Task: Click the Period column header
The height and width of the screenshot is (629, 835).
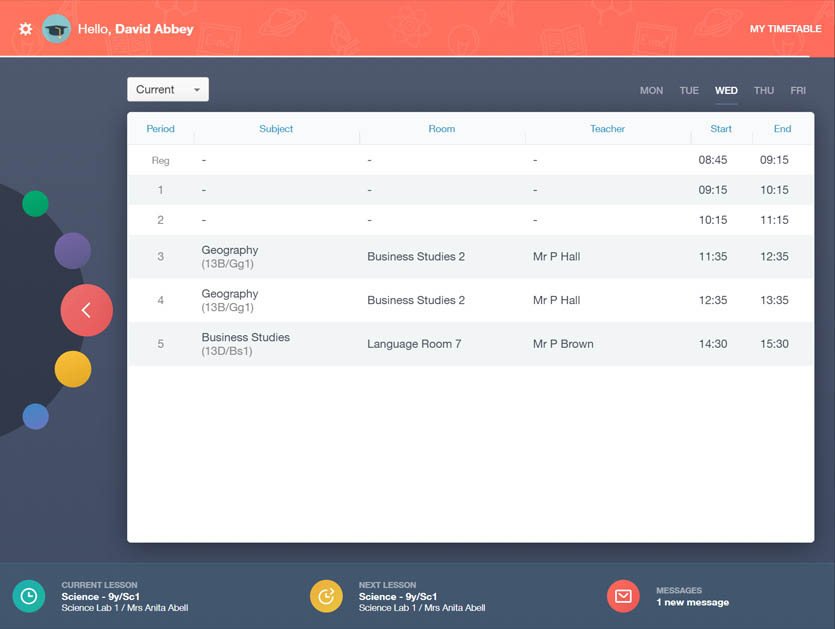Action: 160,129
